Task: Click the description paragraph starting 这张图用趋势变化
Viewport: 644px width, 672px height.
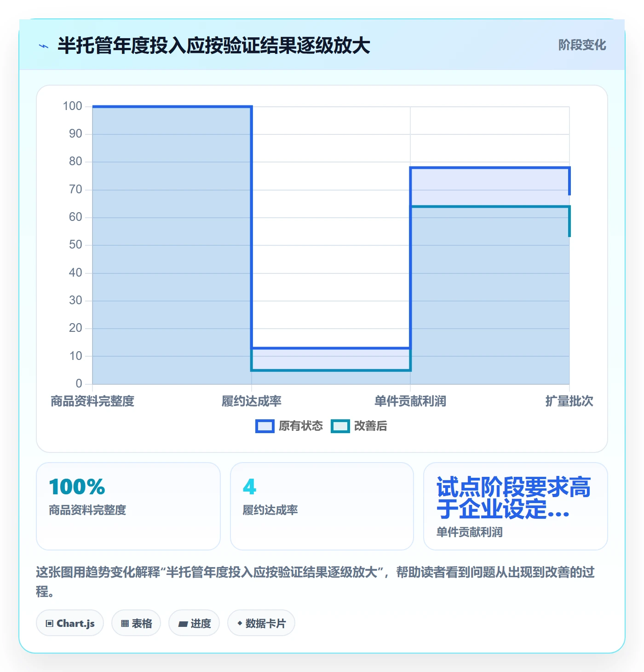Action: tap(316, 582)
